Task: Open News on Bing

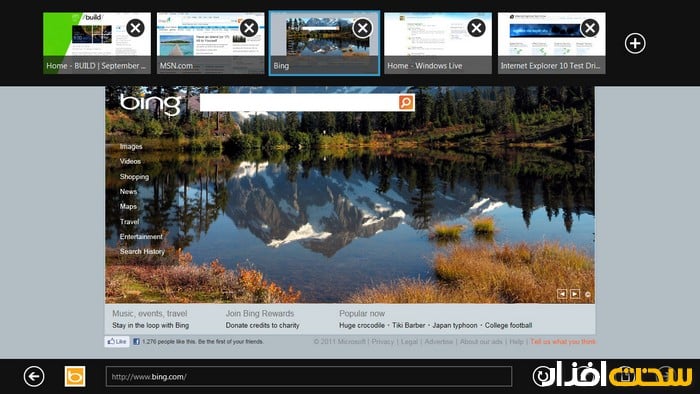Action: (x=128, y=191)
